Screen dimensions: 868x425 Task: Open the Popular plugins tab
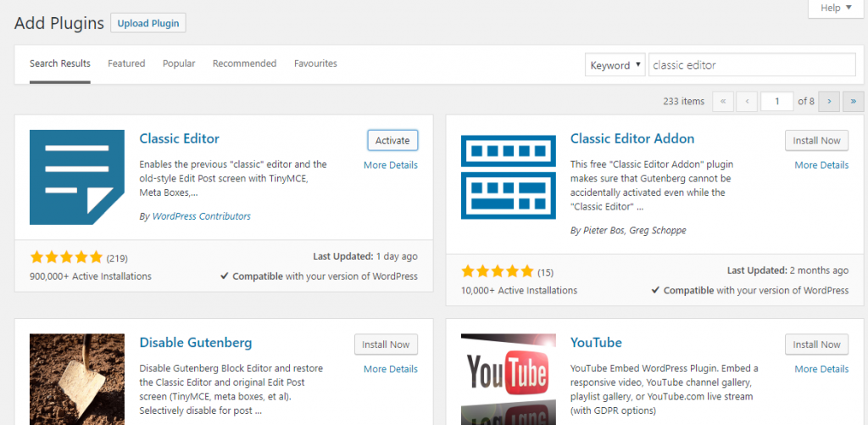(179, 64)
